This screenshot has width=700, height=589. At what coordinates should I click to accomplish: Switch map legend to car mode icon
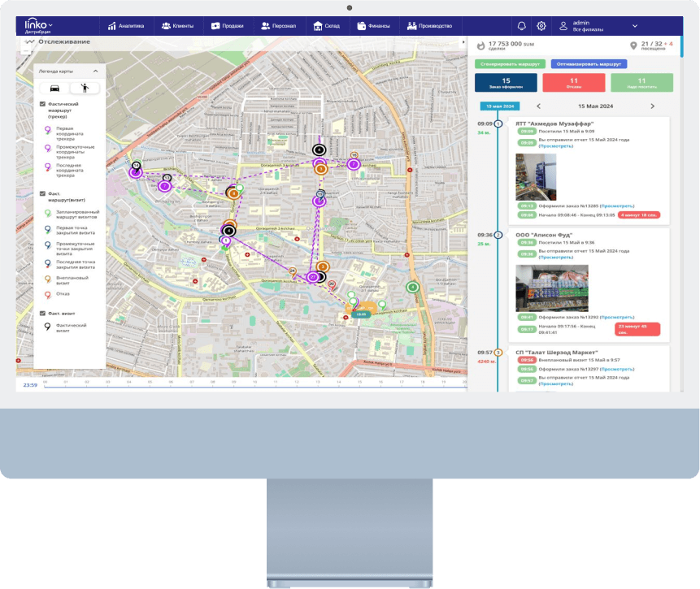coord(54,88)
